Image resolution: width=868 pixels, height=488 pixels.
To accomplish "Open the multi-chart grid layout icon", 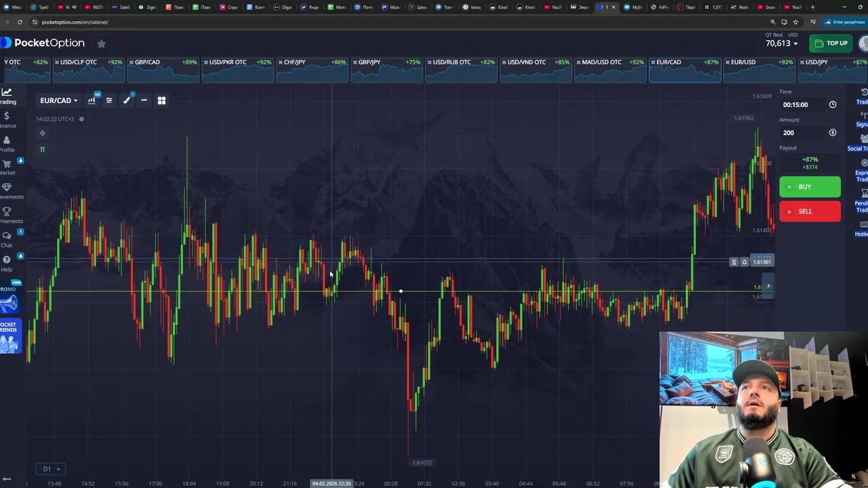I will click(161, 100).
